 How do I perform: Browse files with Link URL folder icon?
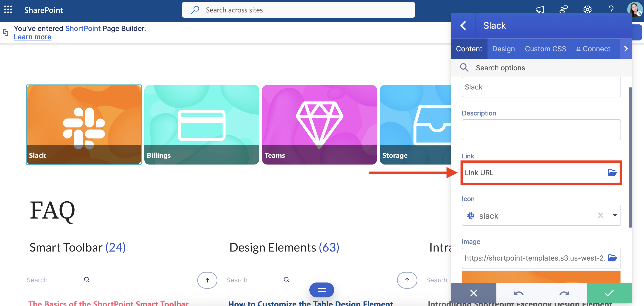click(x=612, y=172)
